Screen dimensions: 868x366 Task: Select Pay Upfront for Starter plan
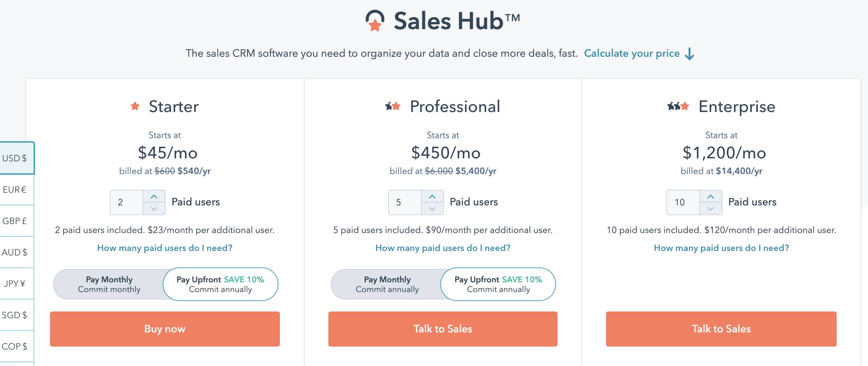pyautogui.click(x=220, y=284)
